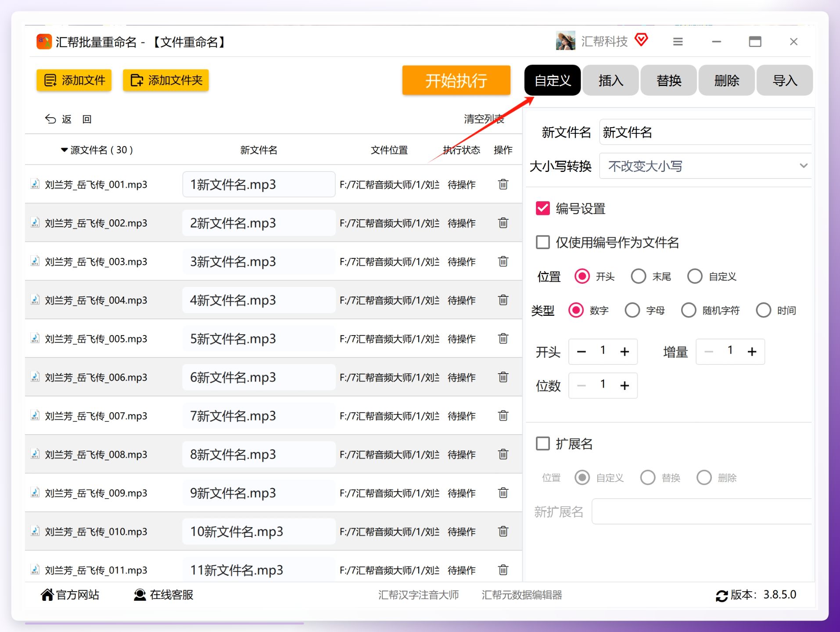Toggle sort arrow on 源文件名 column
The height and width of the screenshot is (632, 840).
click(64, 150)
